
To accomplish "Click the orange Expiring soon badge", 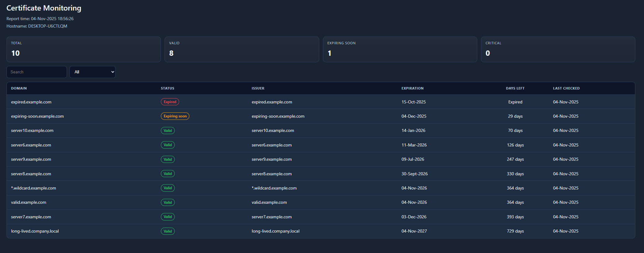I will point(175,116).
